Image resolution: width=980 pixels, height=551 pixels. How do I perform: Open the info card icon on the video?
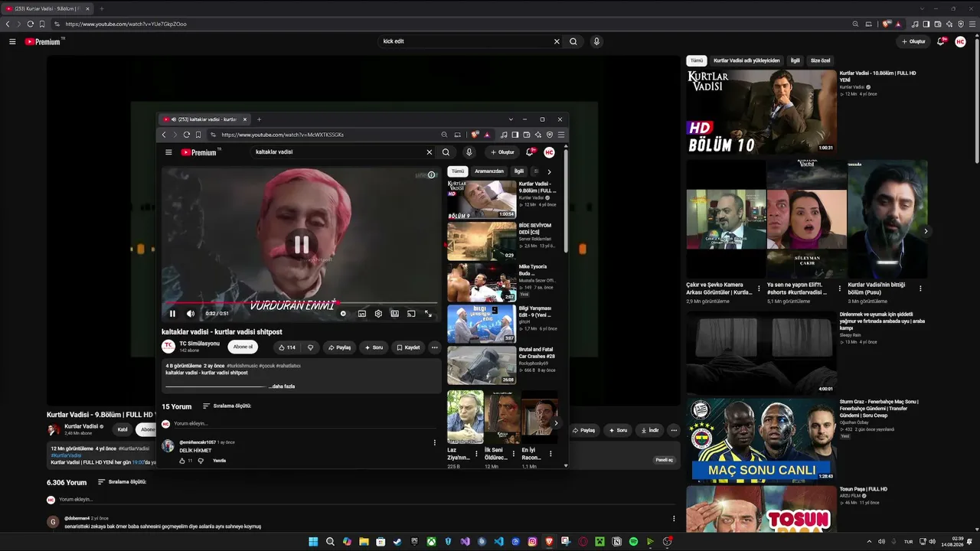pyautogui.click(x=431, y=175)
